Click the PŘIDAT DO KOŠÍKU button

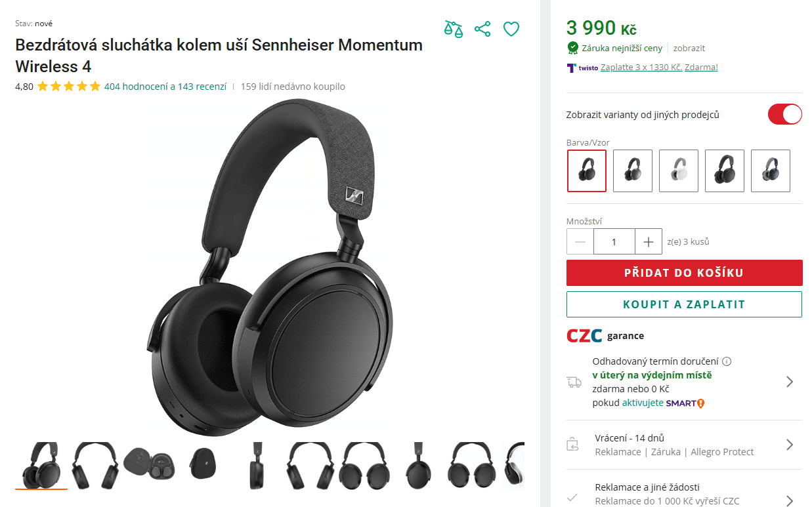(684, 272)
